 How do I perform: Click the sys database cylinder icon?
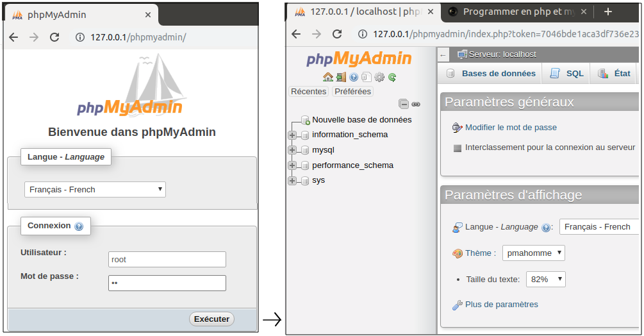pyautogui.click(x=305, y=181)
